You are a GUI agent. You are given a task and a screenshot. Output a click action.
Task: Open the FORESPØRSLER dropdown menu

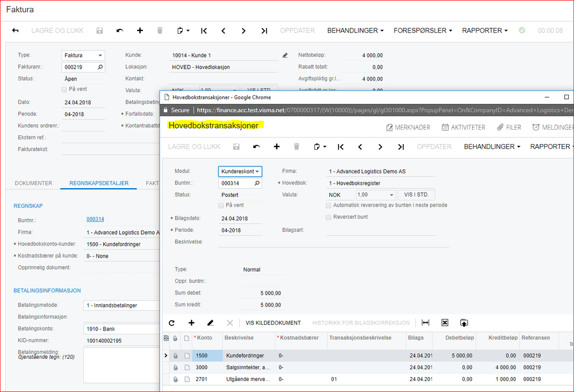point(422,30)
